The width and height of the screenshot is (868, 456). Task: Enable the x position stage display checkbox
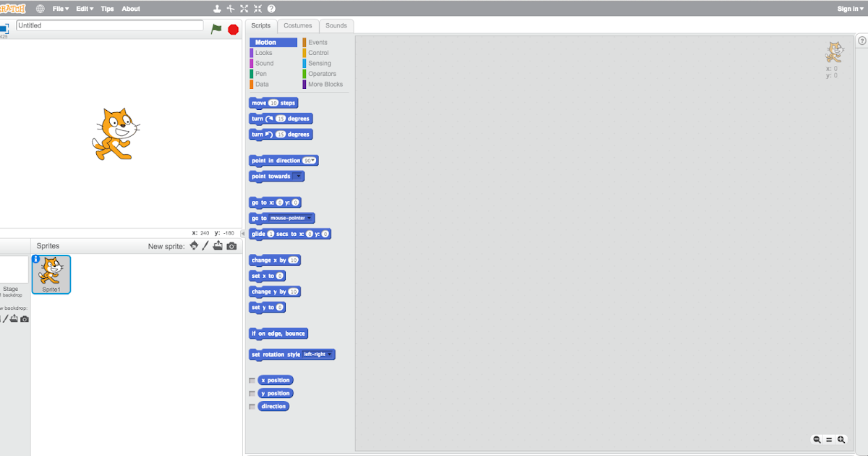pos(252,380)
